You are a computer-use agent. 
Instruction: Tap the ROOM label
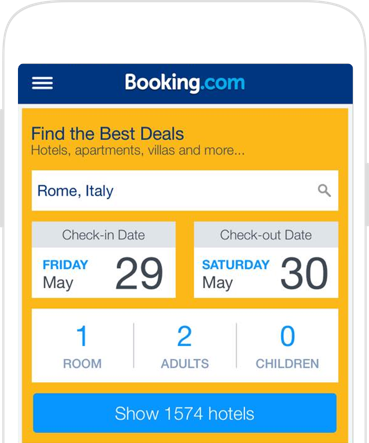tap(82, 364)
